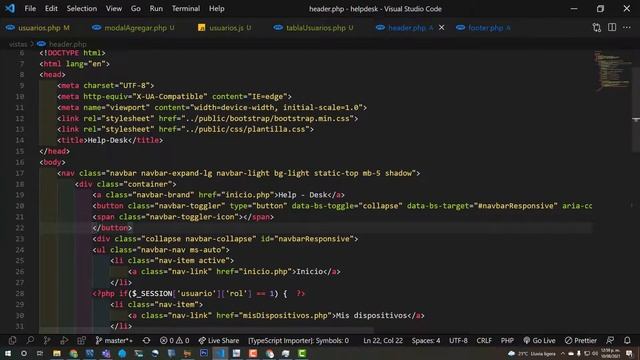Open the File menu
Screen dimensions: 640x360
(30, 9)
